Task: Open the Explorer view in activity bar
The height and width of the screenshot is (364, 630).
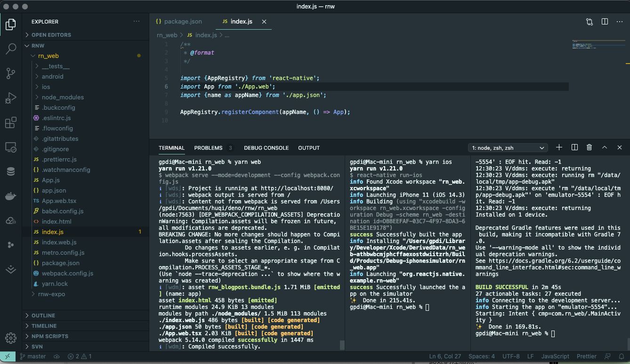Action: point(10,24)
